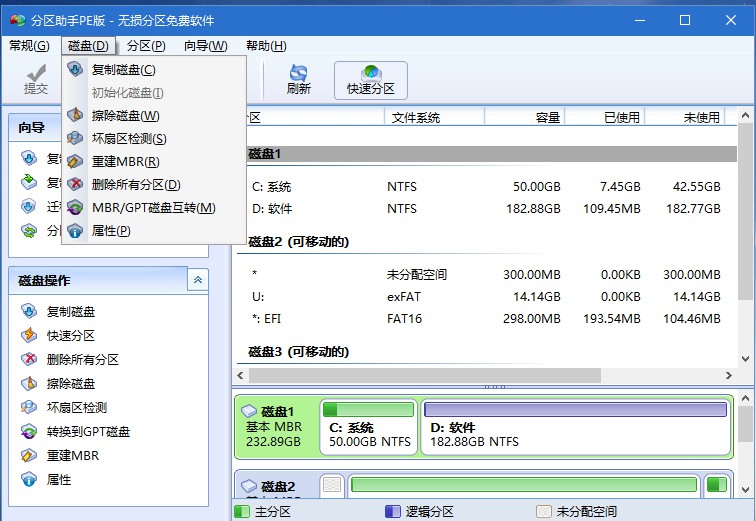Click 重建MBR link in 磁盘操作 panel
Screen dimensions: 756x521
73,455
